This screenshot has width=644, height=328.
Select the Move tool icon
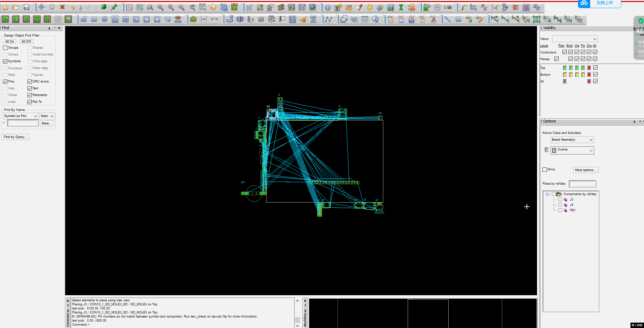click(x=41, y=7)
